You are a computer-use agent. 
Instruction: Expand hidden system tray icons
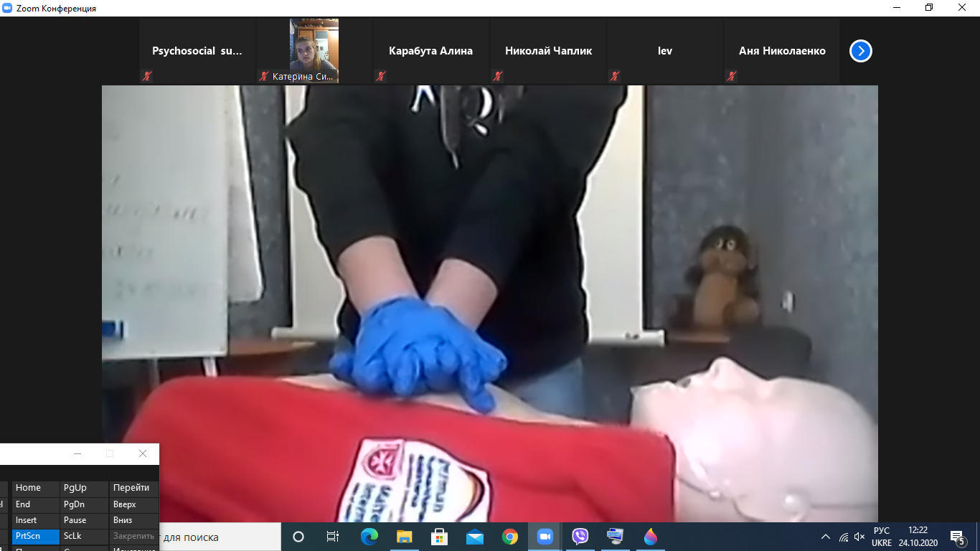click(x=825, y=537)
